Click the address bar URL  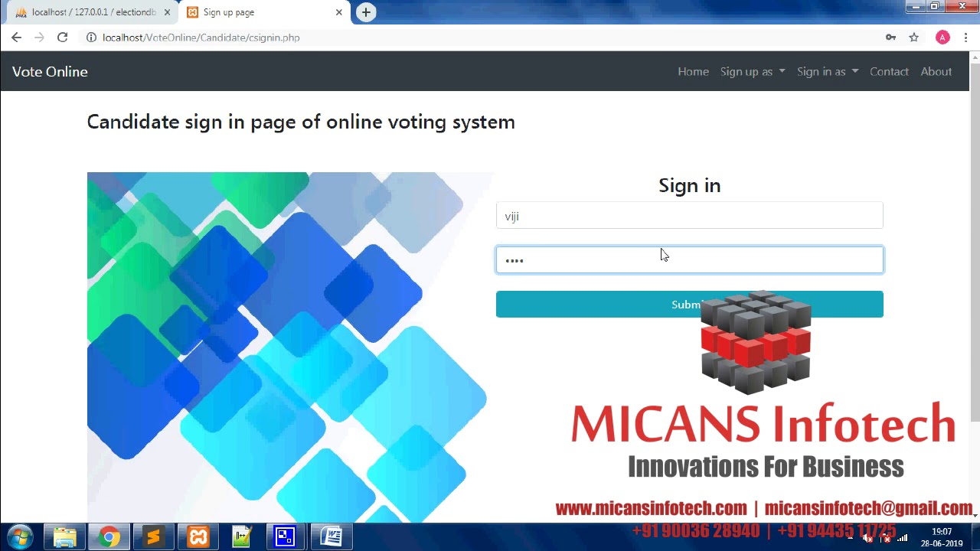201,37
